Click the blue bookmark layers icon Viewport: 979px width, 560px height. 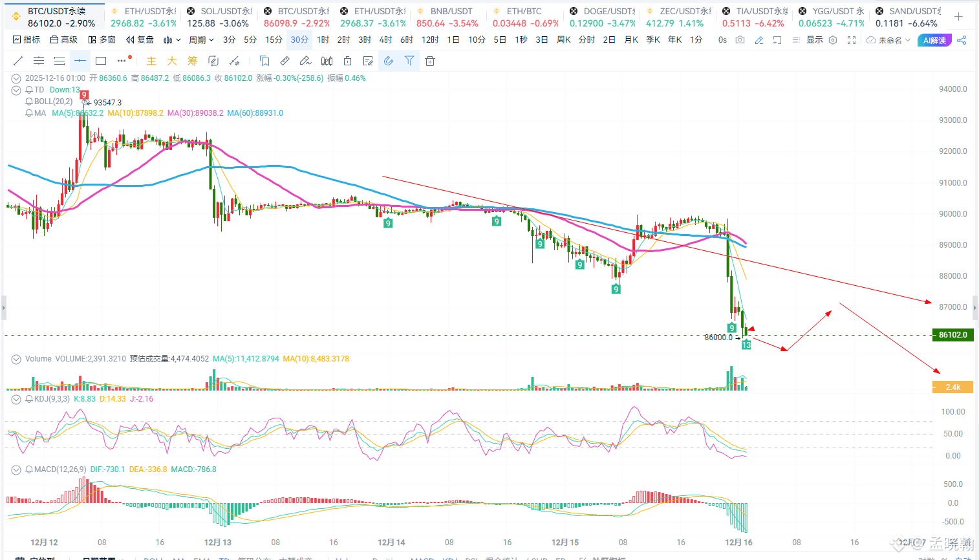pos(264,61)
